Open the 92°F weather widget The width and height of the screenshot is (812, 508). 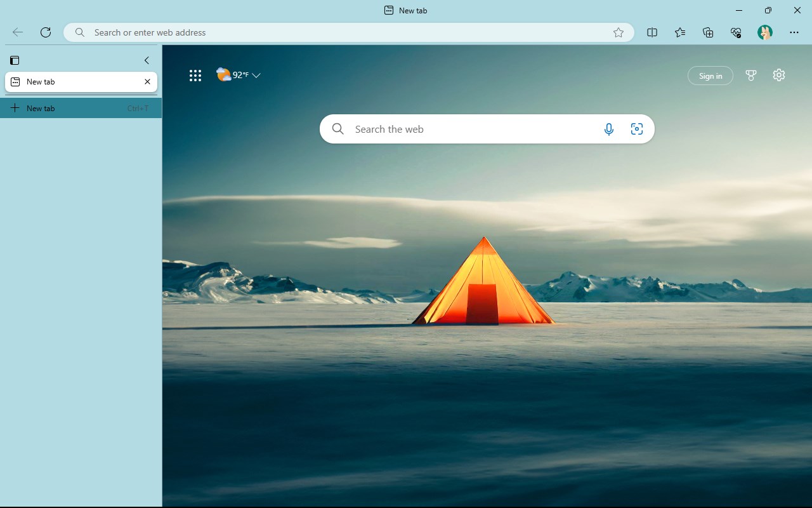(233, 75)
